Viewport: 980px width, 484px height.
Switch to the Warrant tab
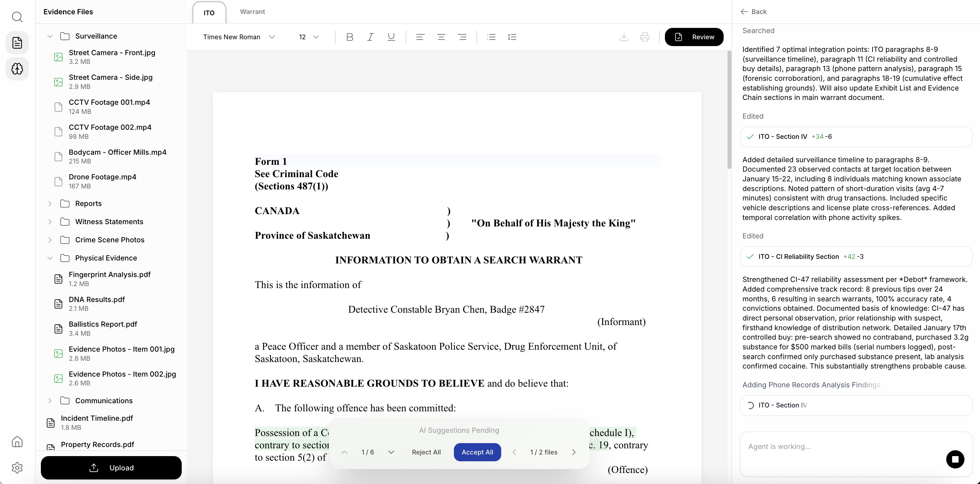[252, 12]
